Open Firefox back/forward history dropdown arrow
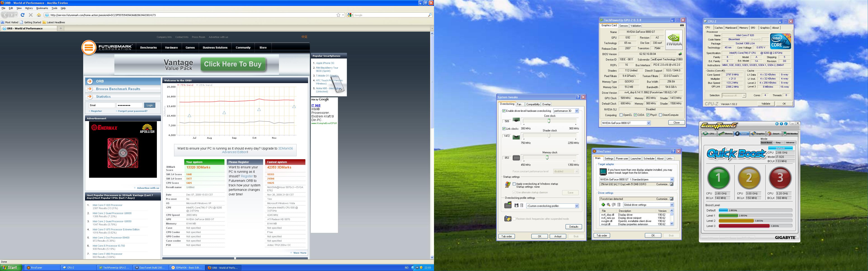 click(x=16, y=15)
